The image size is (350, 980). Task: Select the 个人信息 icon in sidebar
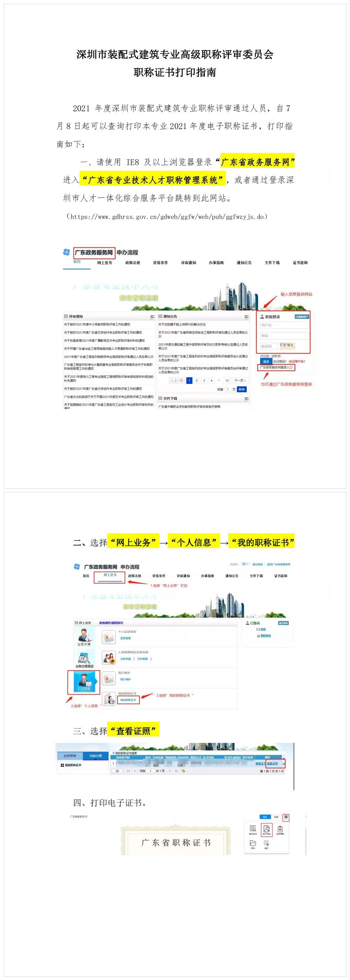click(84, 682)
